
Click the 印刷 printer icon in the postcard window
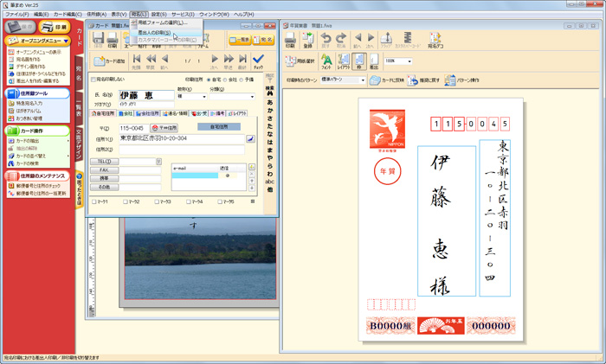tap(290, 40)
